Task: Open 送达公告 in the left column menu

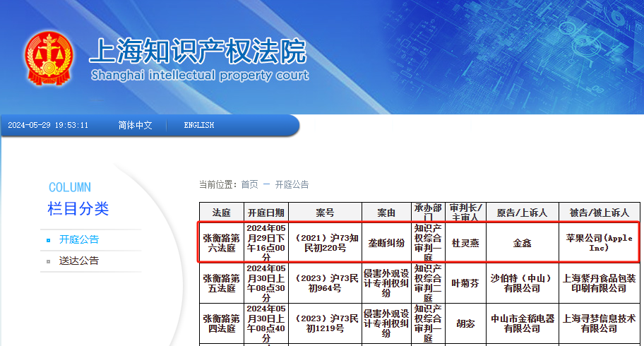Action: coord(79,261)
